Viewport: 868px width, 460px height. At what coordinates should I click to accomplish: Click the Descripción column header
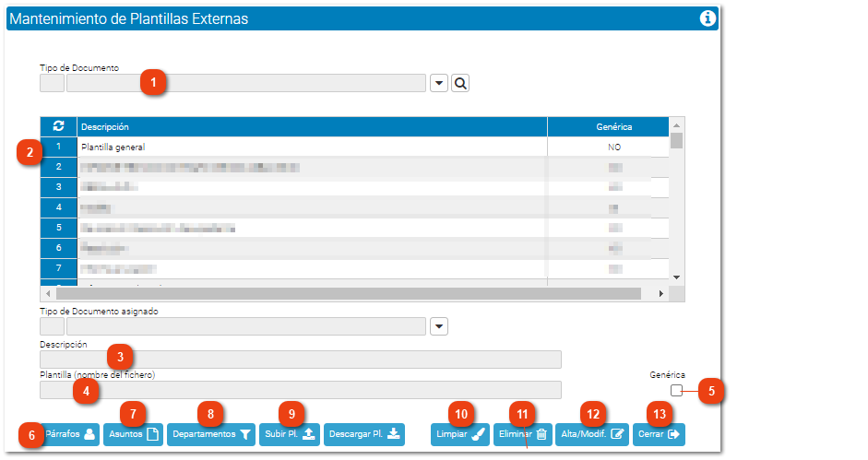coord(312,127)
